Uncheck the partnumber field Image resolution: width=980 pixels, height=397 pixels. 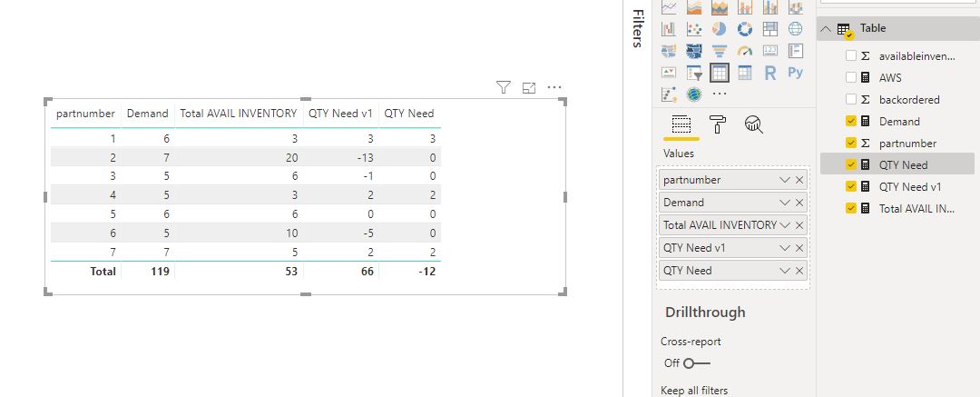(850, 144)
